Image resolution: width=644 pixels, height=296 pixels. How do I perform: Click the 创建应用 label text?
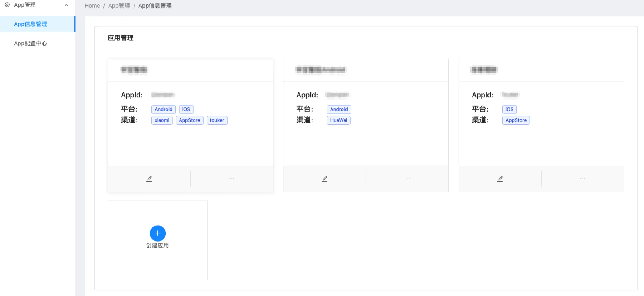[158, 246]
